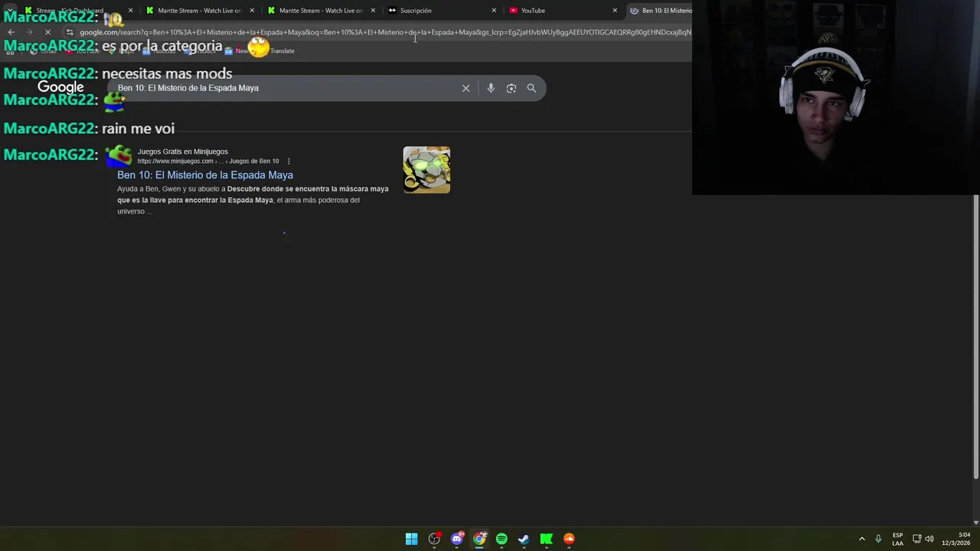Close the Kick Dashboard tab
Viewport: 980px width, 551px height.
131,11
